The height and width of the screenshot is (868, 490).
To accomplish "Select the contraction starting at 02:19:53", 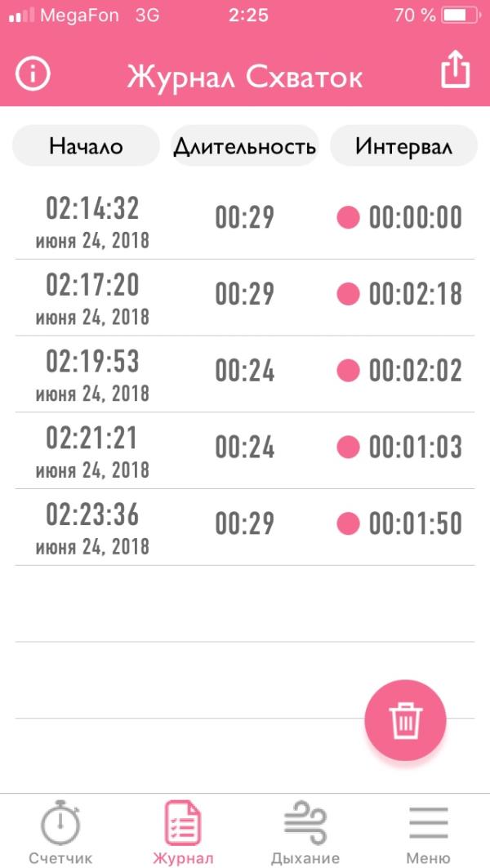I will (x=92, y=373).
